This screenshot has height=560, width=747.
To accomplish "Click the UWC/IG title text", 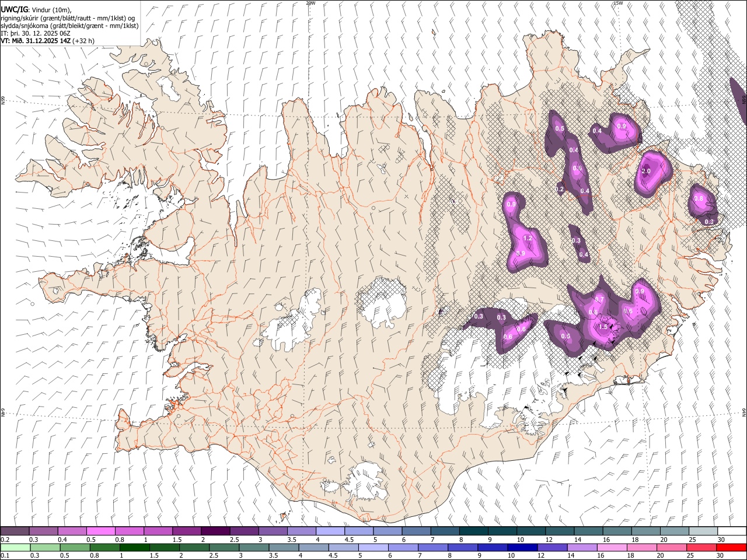I will 14,9.
